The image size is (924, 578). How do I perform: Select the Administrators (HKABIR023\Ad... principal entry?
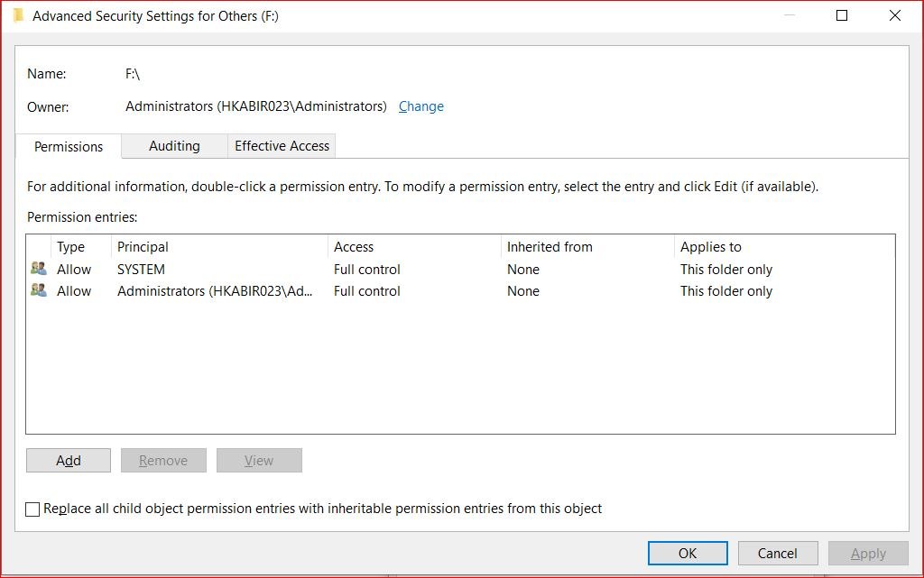215,290
